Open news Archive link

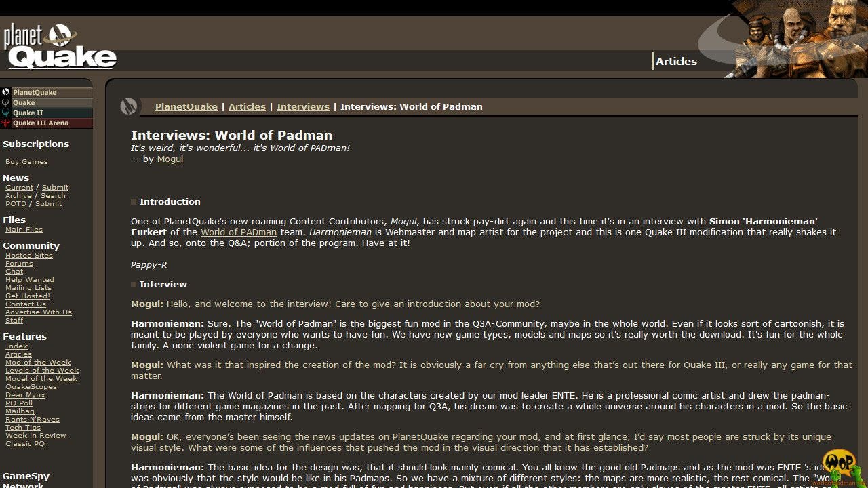pyautogui.click(x=18, y=195)
